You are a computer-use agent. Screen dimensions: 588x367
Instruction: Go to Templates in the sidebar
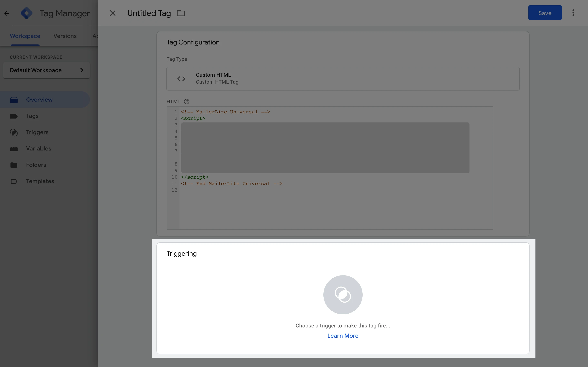[40, 181]
